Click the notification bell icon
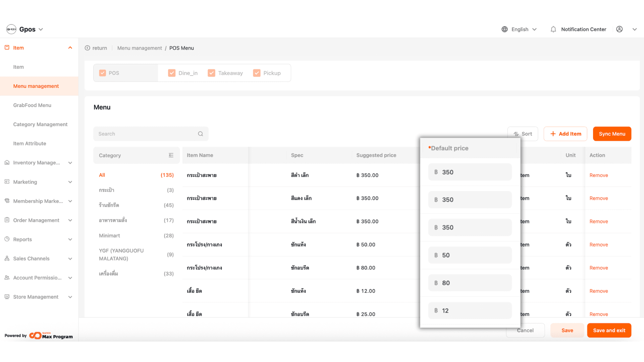Image resolution: width=644 pixels, height=362 pixels. (x=553, y=29)
